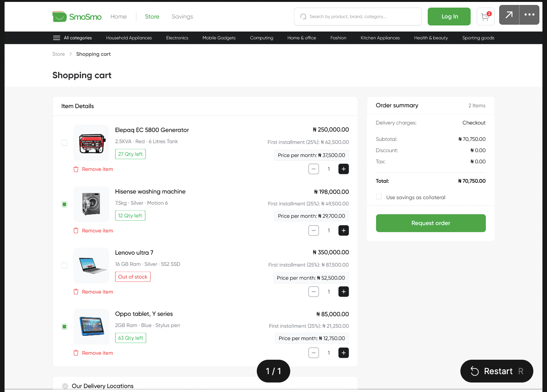Click the SmoSmo logo
The height and width of the screenshot is (392, 547).
tap(77, 17)
